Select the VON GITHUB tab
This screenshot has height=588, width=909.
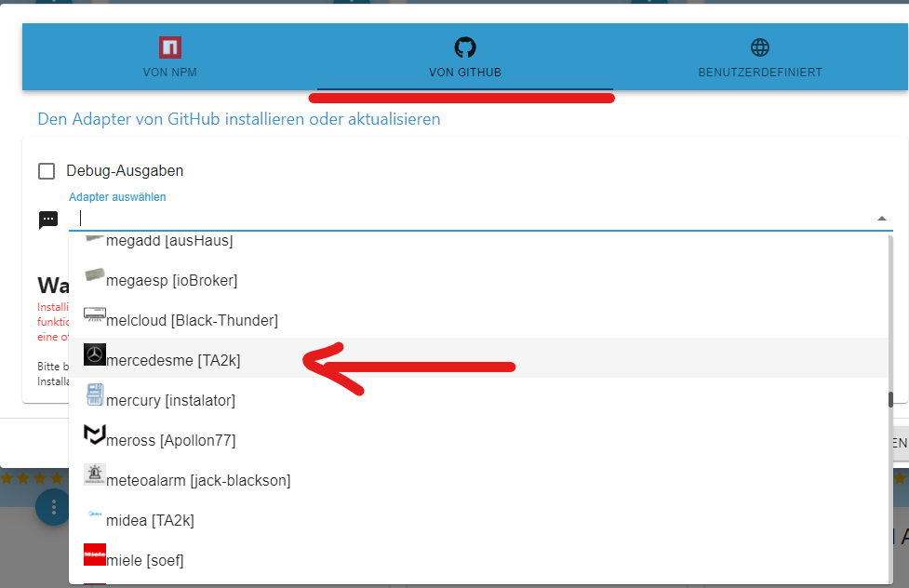[x=465, y=57]
